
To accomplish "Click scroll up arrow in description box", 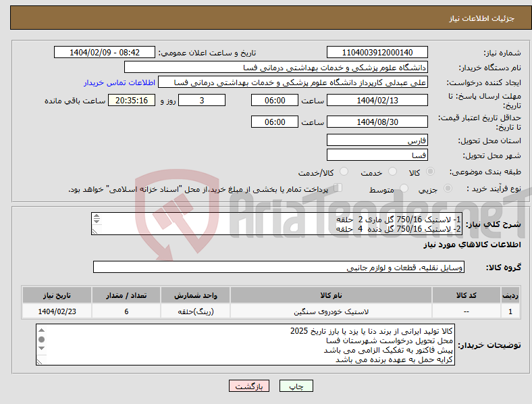I will coord(97,216).
